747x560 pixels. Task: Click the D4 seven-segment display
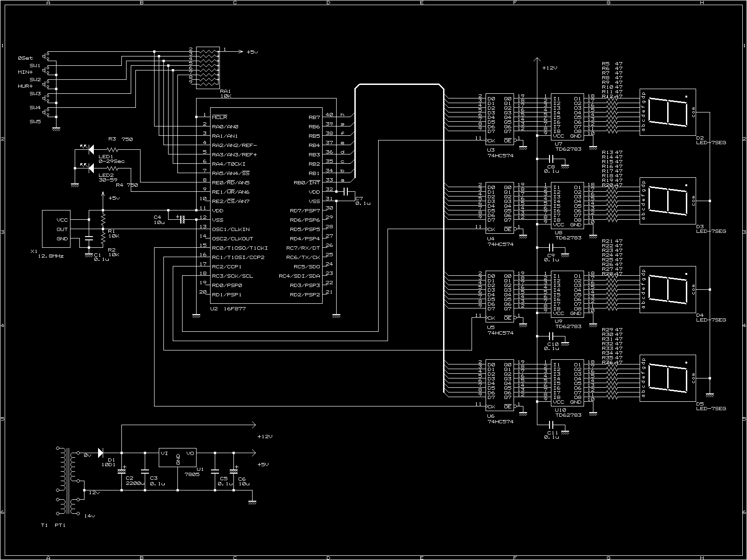point(668,289)
